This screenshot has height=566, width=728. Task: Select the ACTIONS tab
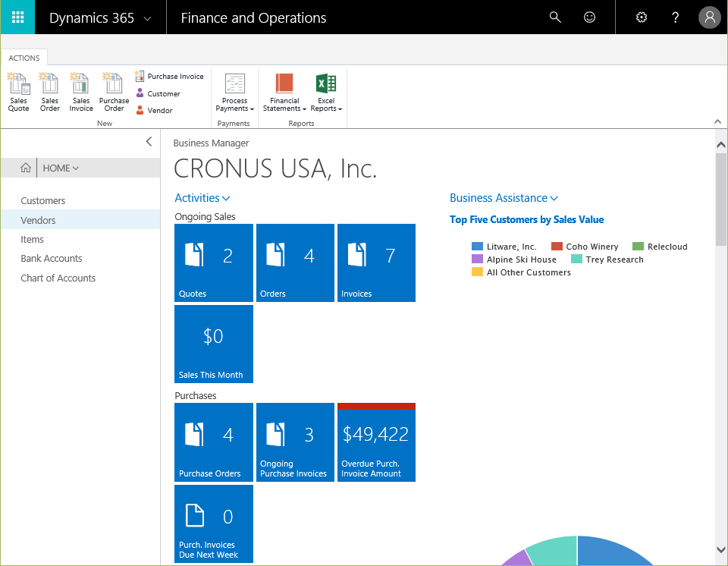coord(24,58)
